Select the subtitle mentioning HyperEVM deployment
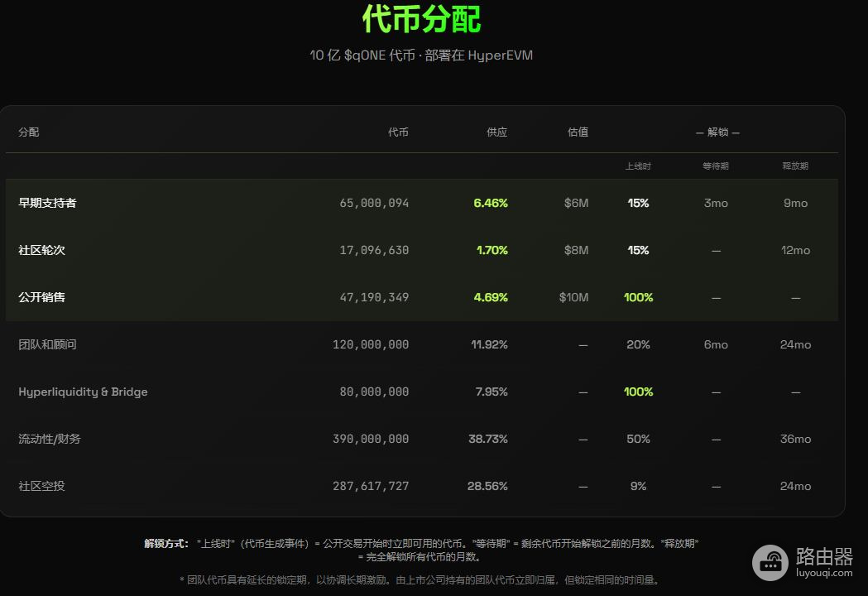The height and width of the screenshot is (596, 868). click(421, 55)
